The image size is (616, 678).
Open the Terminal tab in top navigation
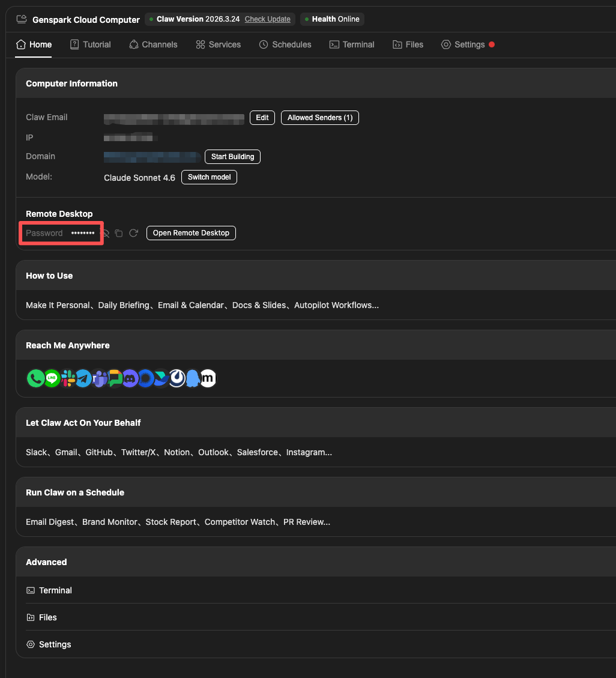(x=352, y=44)
